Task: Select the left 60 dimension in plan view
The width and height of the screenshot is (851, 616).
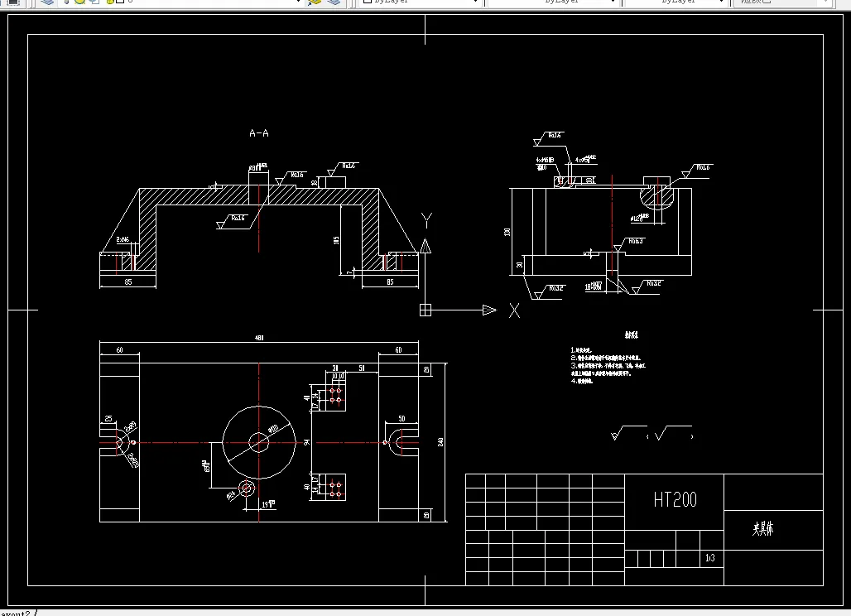Action: (119, 350)
